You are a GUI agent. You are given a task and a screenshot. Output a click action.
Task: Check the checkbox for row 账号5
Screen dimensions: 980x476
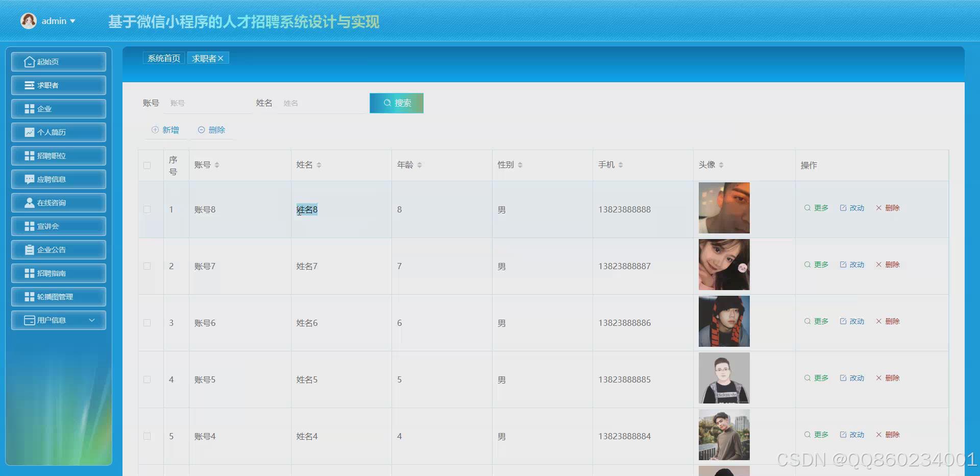click(x=147, y=379)
